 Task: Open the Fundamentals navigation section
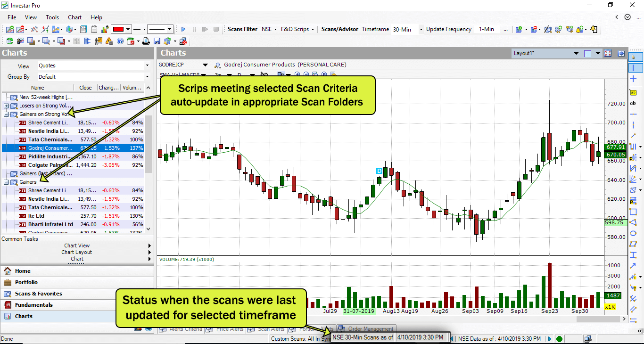pyautogui.click(x=34, y=305)
